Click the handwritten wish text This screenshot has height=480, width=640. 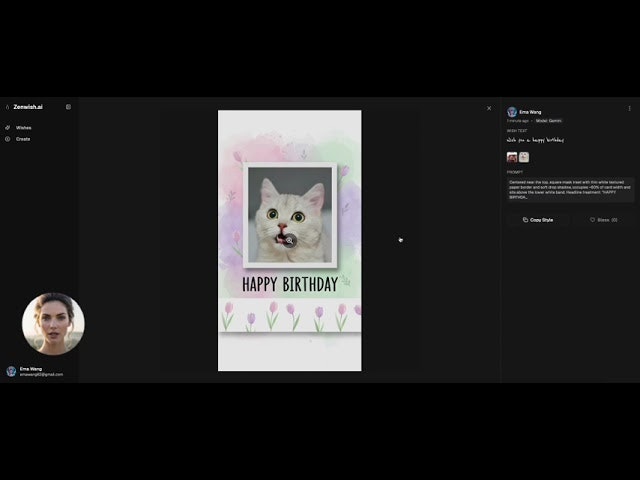coord(535,140)
